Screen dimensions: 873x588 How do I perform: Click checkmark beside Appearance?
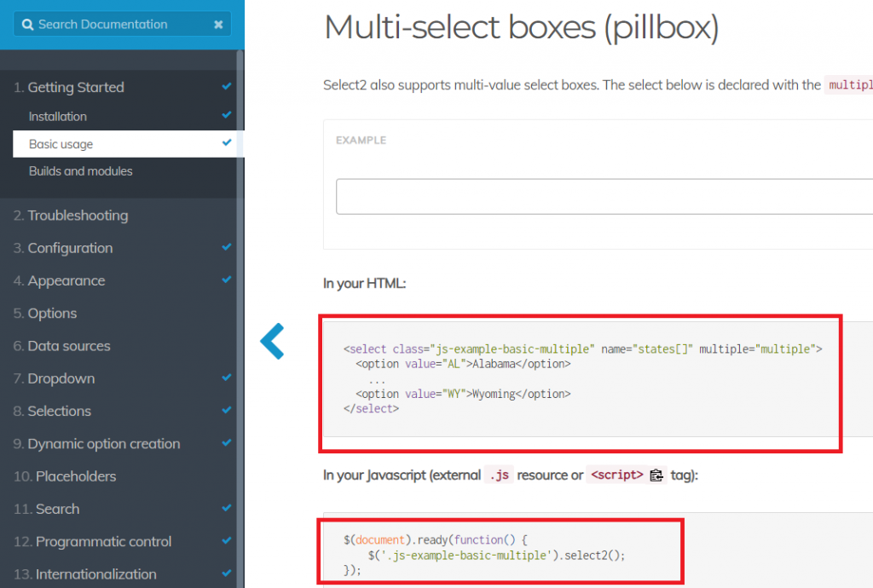(227, 280)
